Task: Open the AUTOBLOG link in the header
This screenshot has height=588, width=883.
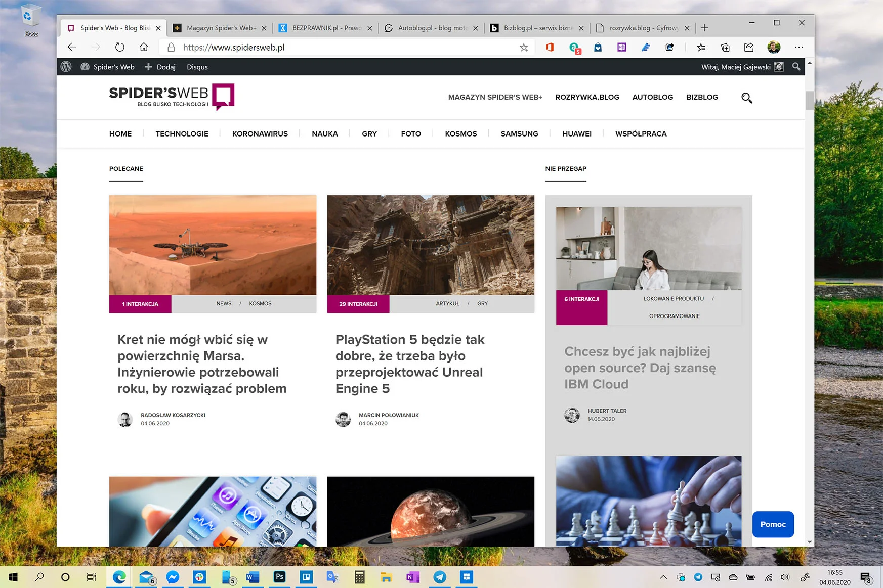Action: pos(652,97)
